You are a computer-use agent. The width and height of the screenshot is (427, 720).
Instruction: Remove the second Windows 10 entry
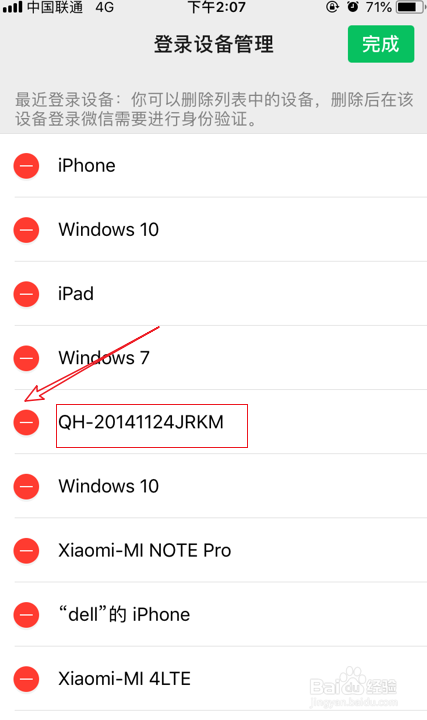coord(26,486)
